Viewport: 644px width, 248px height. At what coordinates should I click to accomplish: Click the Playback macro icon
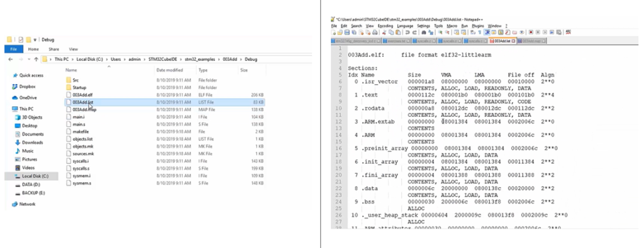tap(545, 32)
